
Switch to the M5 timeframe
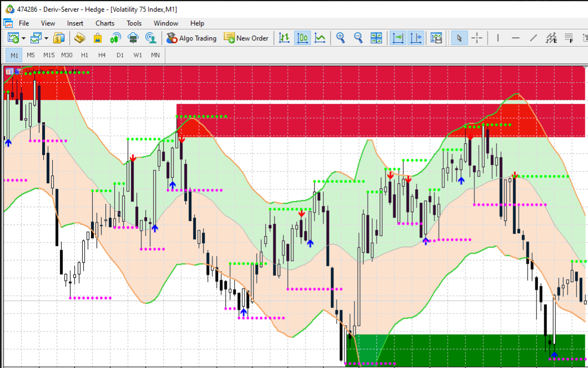pos(31,55)
